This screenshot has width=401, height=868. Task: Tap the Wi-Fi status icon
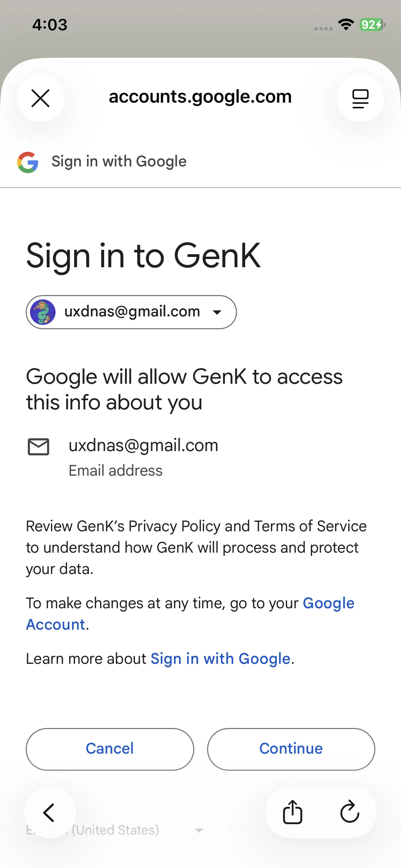pos(346,25)
